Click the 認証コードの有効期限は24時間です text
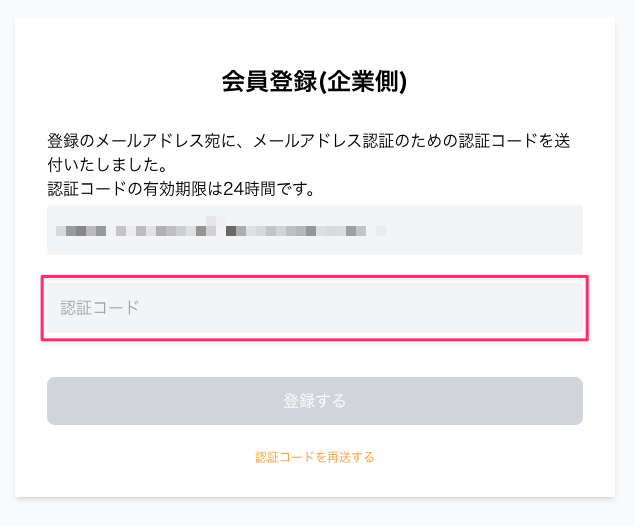The width and height of the screenshot is (635, 526). [181, 188]
